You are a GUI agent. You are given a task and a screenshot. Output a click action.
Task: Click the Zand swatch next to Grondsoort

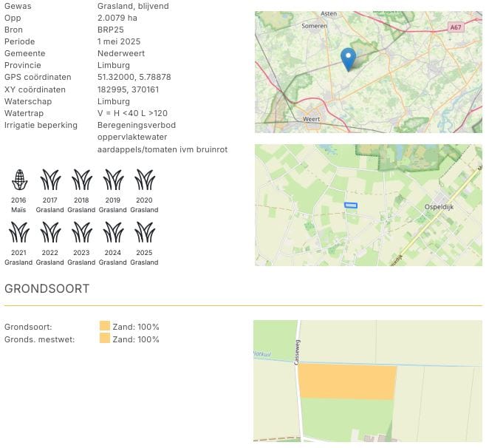coord(105,327)
